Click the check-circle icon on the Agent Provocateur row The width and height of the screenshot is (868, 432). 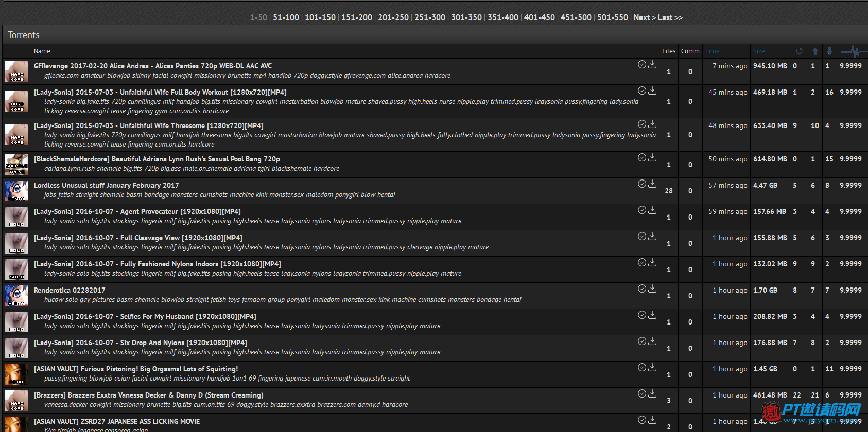[x=642, y=210]
